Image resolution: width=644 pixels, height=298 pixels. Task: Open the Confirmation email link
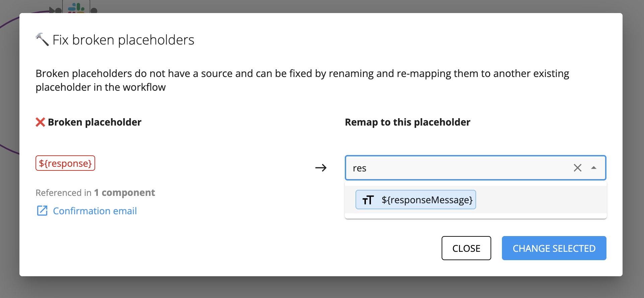[95, 211]
